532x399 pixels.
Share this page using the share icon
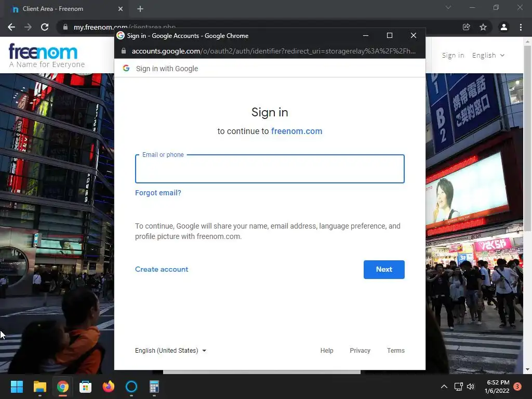[x=467, y=27]
